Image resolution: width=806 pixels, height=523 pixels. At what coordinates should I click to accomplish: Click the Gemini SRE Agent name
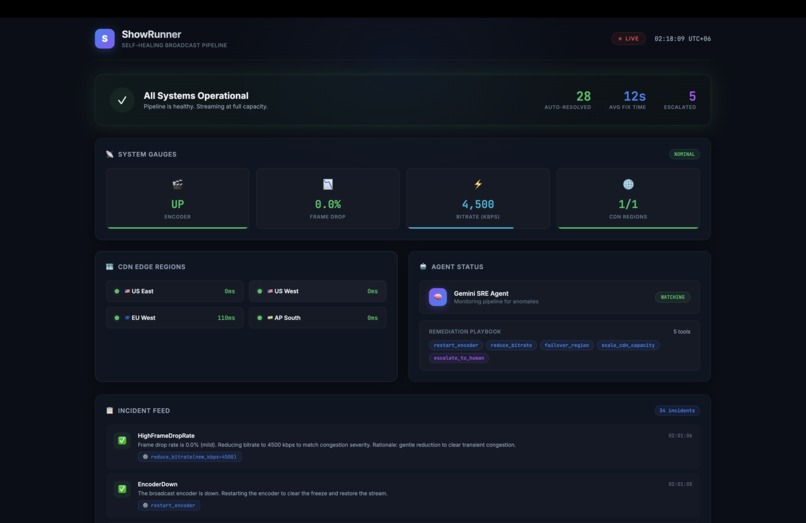(481, 293)
